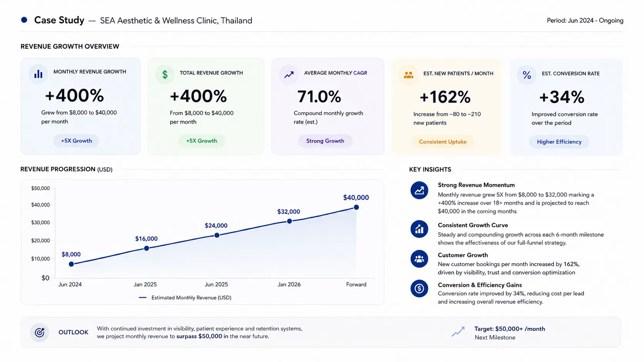Click the Strong Revenue Momentum chart icon
644x362 pixels.
tap(419, 190)
